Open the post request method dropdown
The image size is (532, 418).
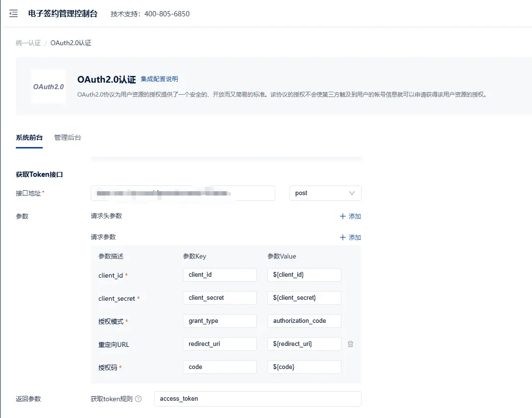click(x=325, y=193)
